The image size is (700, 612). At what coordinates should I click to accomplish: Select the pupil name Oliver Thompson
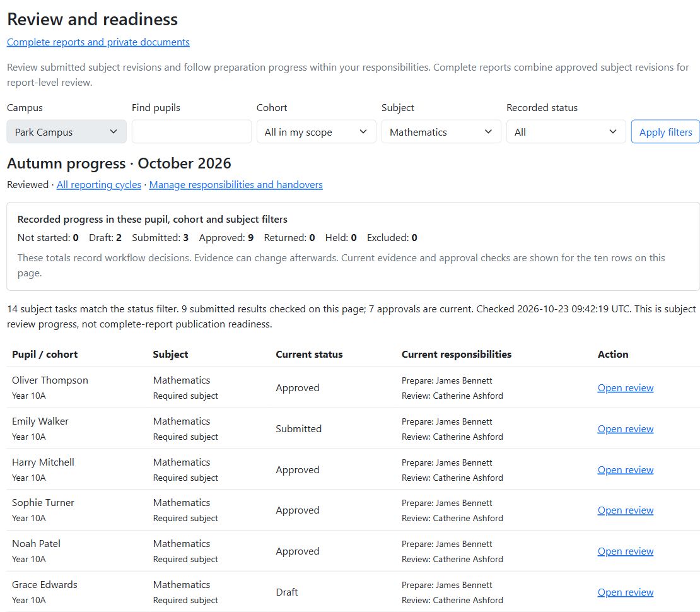pos(50,380)
